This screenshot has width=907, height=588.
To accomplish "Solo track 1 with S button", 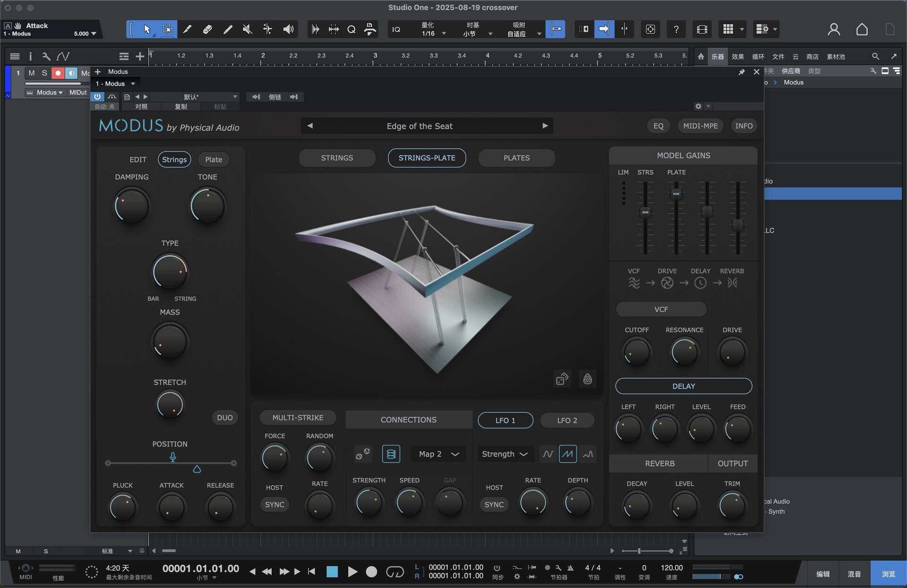I will [44, 73].
